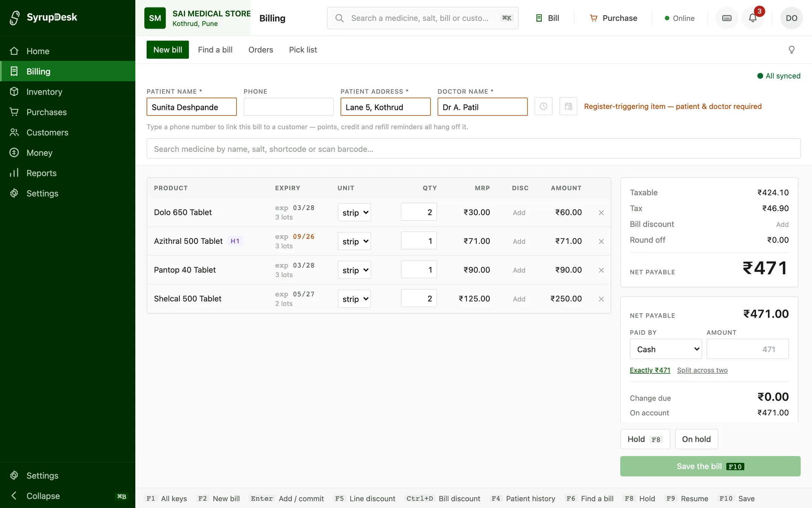Collapse the sidebar
This screenshot has height=508, width=812.
[x=68, y=496]
